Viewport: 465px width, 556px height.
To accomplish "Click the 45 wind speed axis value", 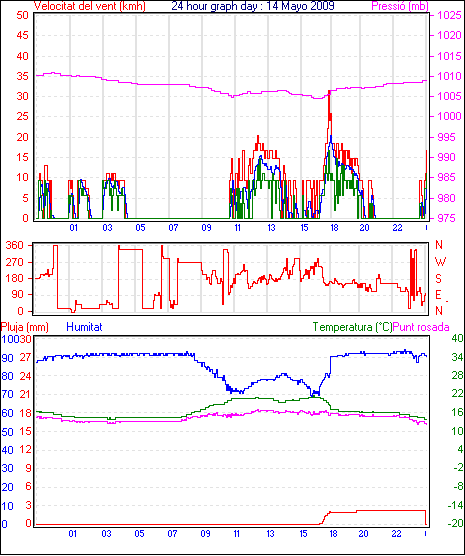I will click(22, 35).
